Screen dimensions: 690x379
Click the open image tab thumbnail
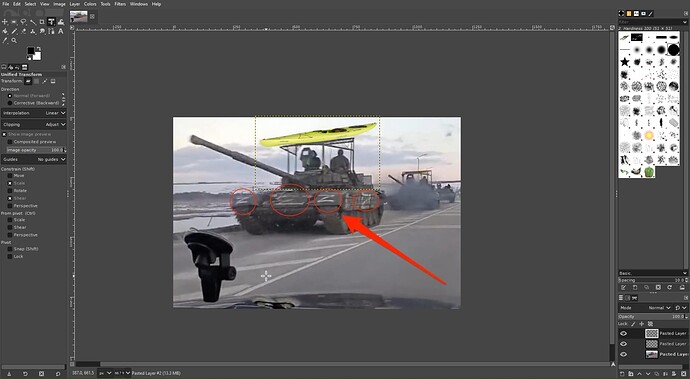click(x=78, y=16)
